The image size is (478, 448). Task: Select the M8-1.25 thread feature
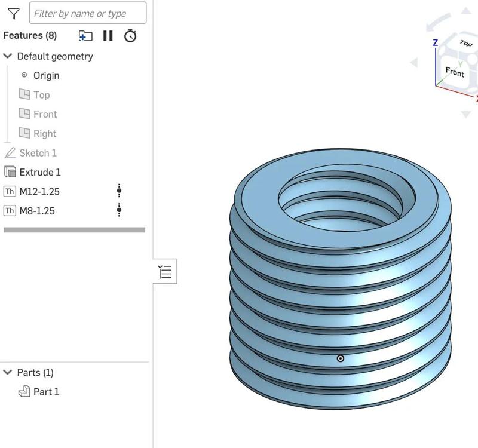click(x=37, y=211)
